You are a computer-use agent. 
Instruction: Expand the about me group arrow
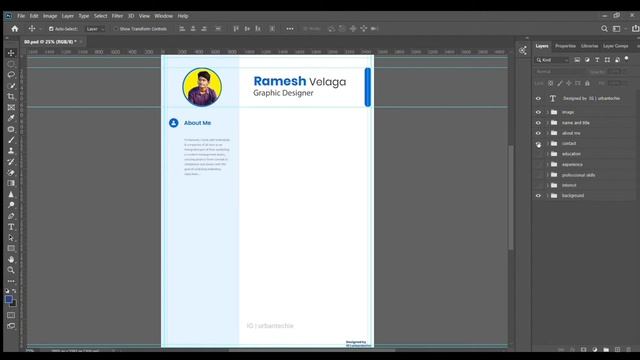pyautogui.click(x=548, y=133)
